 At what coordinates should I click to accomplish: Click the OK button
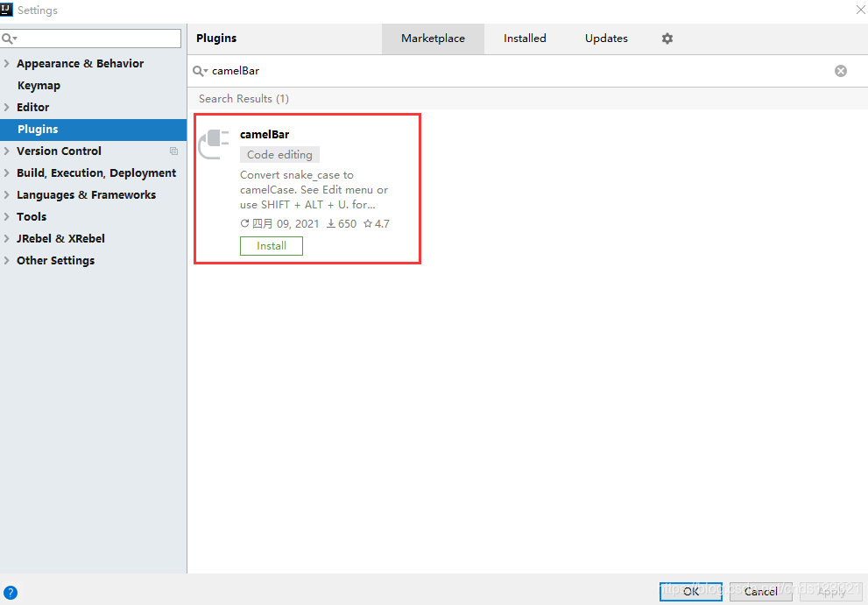[x=691, y=591]
